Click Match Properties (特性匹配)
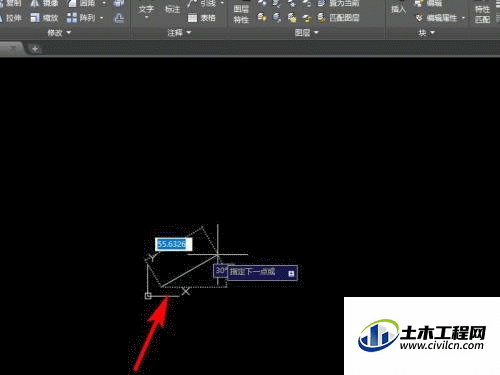 click(482, 14)
